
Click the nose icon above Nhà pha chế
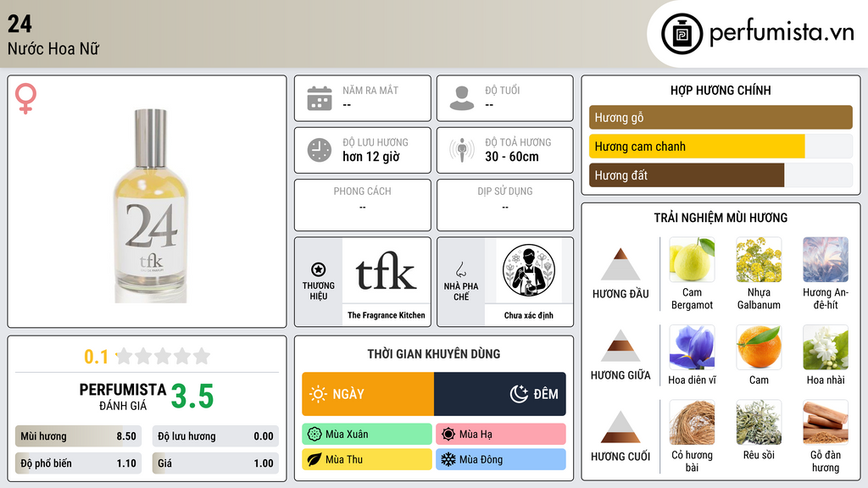pyautogui.click(x=460, y=269)
